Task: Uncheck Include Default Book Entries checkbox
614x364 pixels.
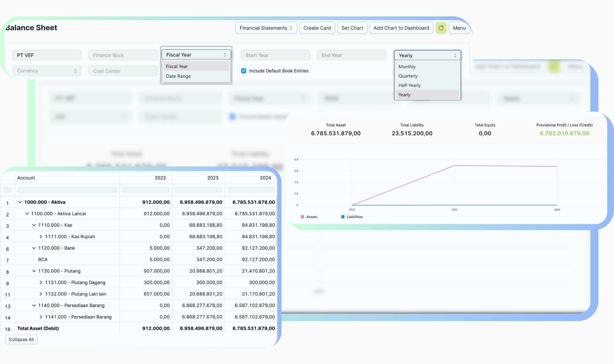Action: pos(244,71)
